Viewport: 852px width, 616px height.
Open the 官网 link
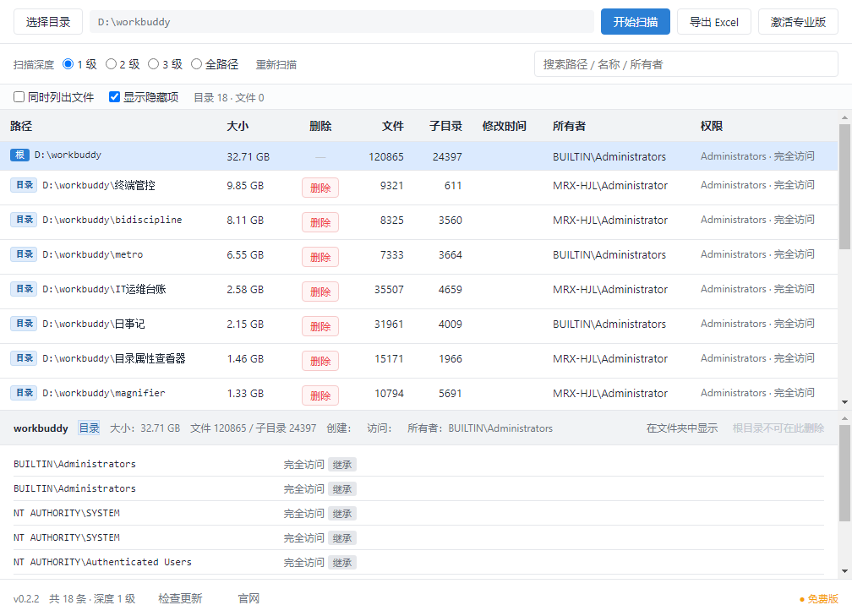[248, 598]
